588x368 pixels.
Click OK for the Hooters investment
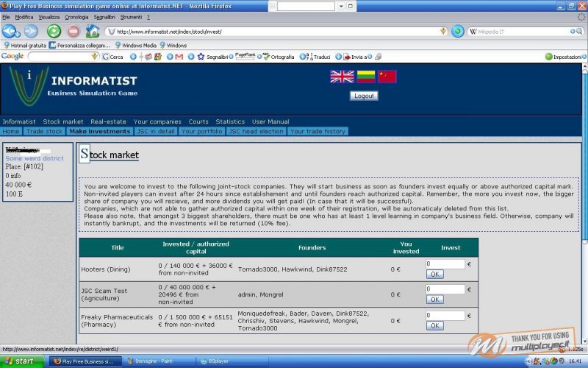435,274
